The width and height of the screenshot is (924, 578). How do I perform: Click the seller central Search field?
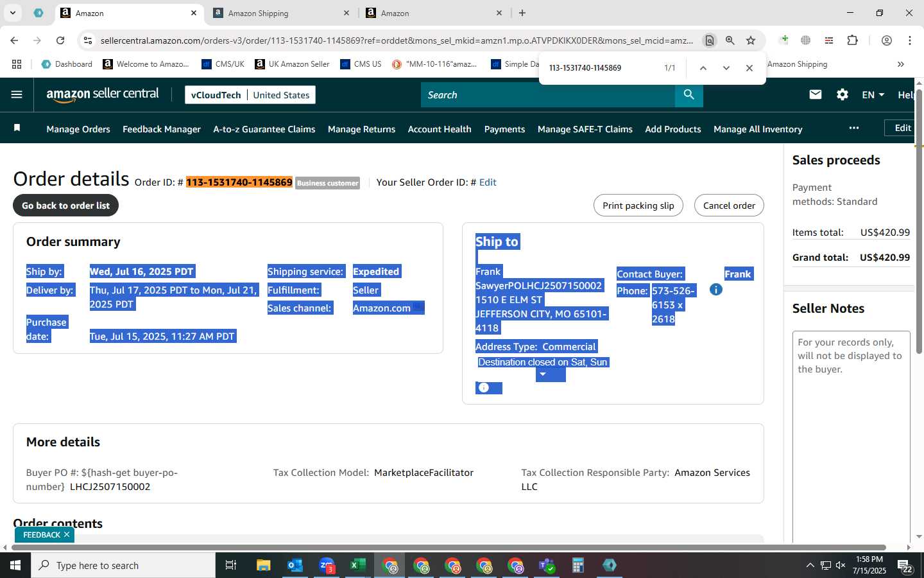pyautogui.click(x=548, y=95)
